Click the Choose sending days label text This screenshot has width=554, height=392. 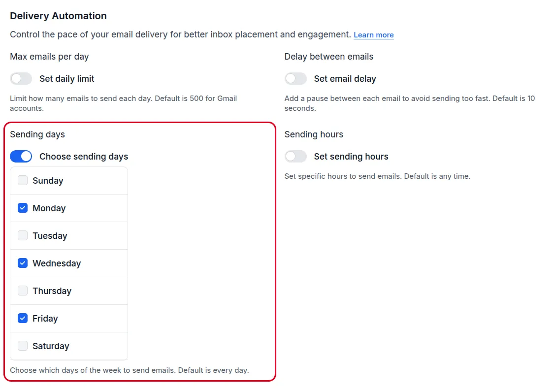[84, 157]
